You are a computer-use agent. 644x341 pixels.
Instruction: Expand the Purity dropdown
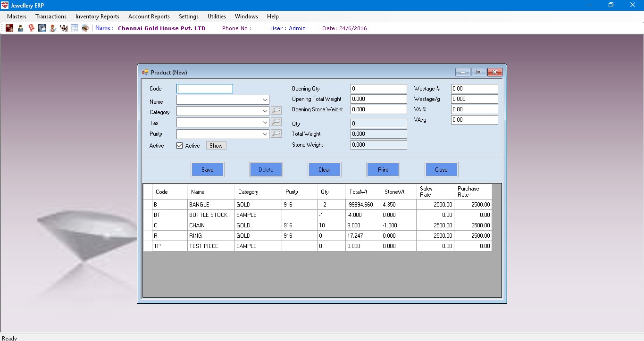pyautogui.click(x=265, y=134)
